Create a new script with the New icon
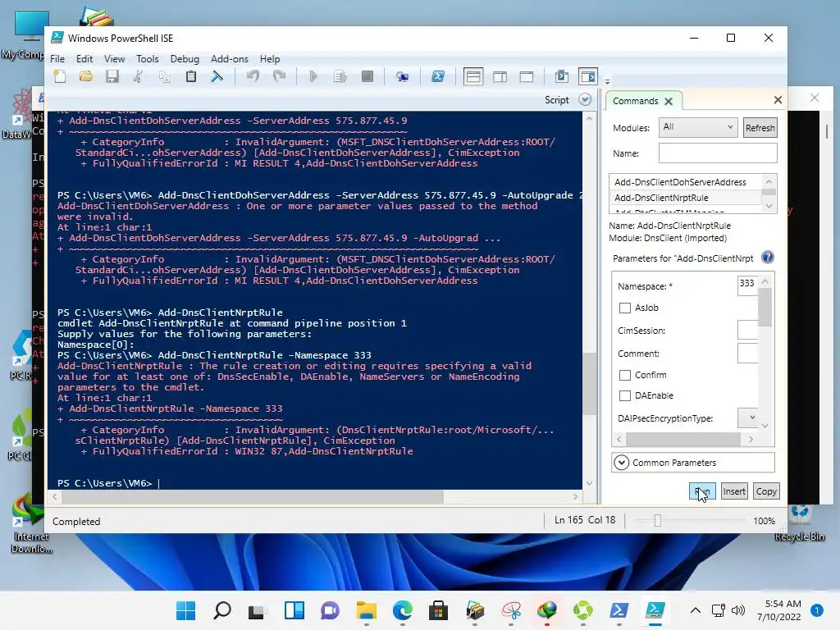The height and width of the screenshot is (630, 840). pyautogui.click(x=60, y=76)
